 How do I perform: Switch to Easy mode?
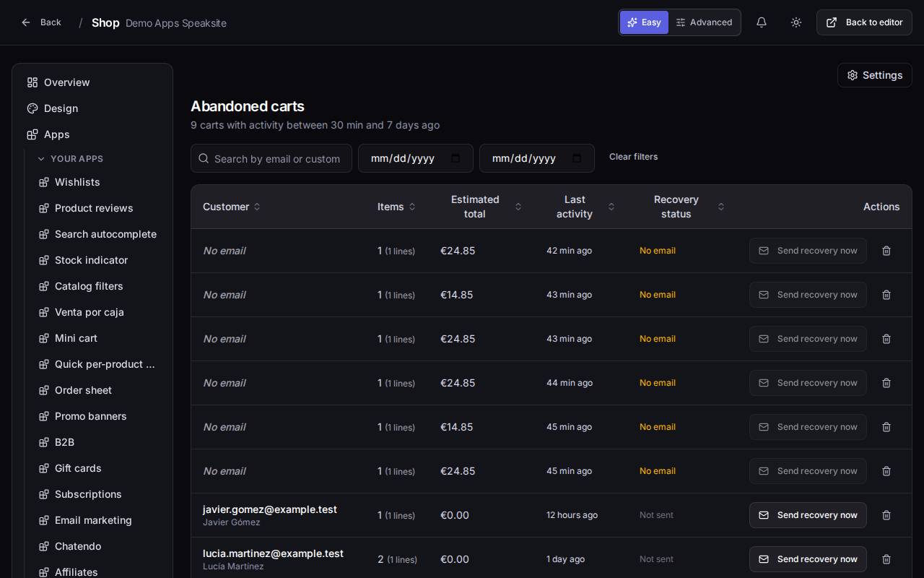point(644,22)
